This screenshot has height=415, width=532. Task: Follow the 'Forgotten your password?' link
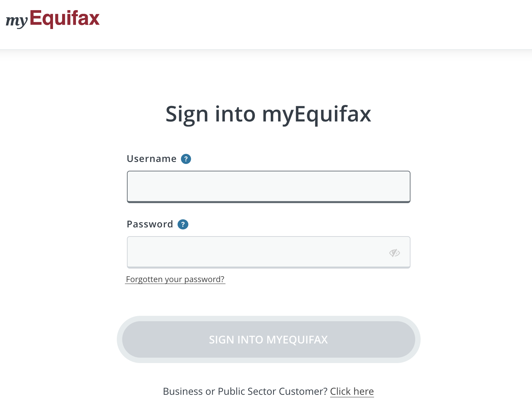point(175,279)
